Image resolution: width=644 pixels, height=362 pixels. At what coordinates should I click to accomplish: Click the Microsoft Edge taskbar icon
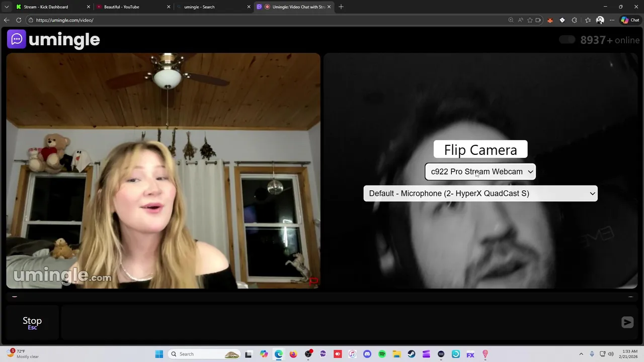tap(279, 354)
